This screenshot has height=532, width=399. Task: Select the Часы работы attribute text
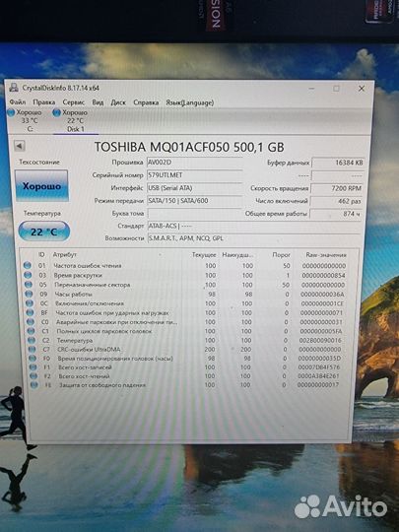(73, 295)
